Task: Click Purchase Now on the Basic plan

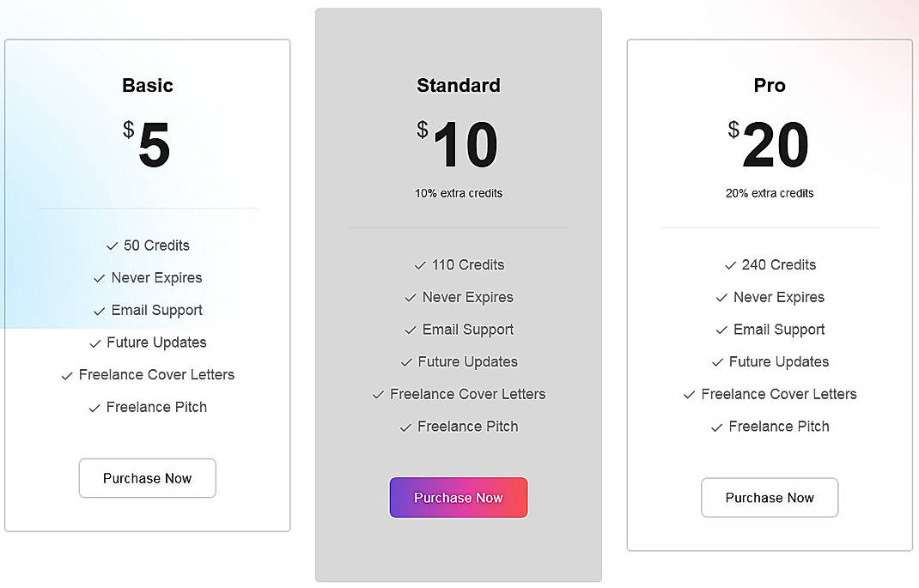Action: (x=147, y=478)
